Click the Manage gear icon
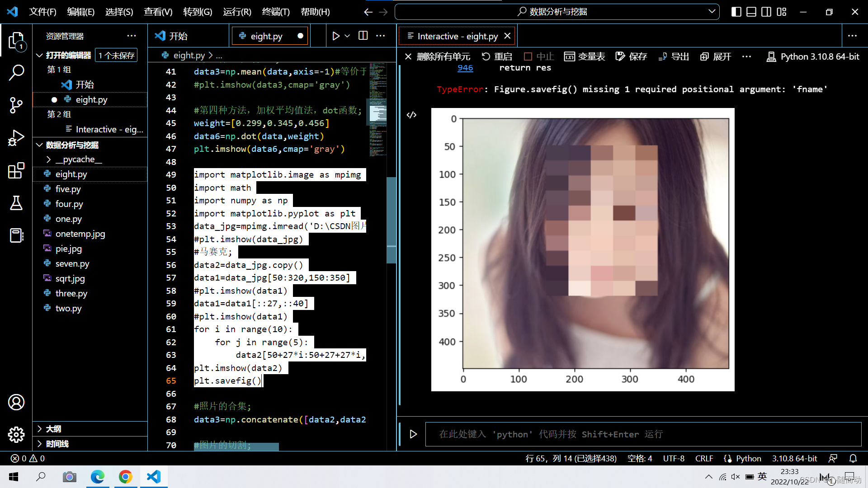Viewport: 868px width, 488px height. (x=16, y=435)
